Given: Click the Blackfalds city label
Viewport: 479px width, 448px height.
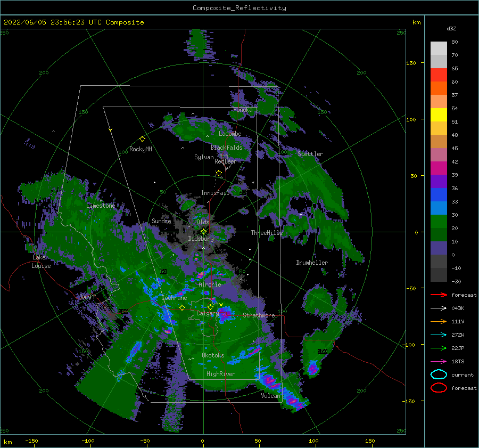Looking at the screenshot, I should point(226,148).
